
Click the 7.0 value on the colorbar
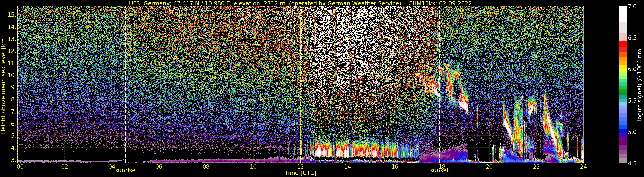(632, 6)
